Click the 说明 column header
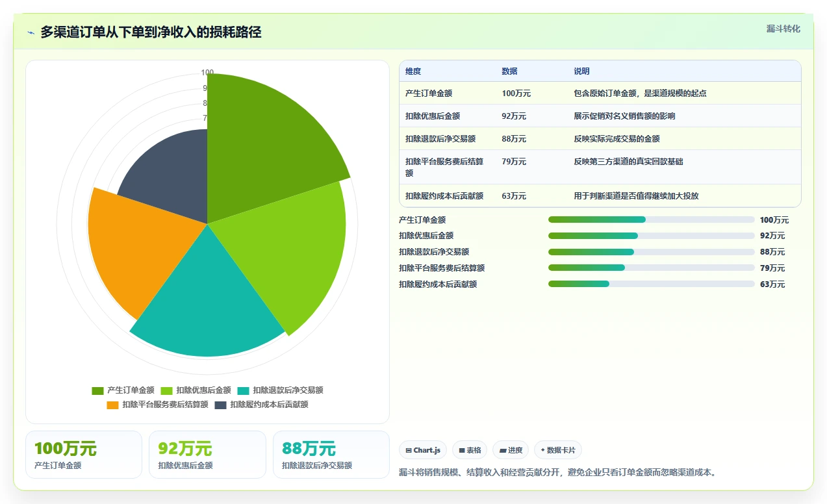827x504 pixels. tap(581, 71)
